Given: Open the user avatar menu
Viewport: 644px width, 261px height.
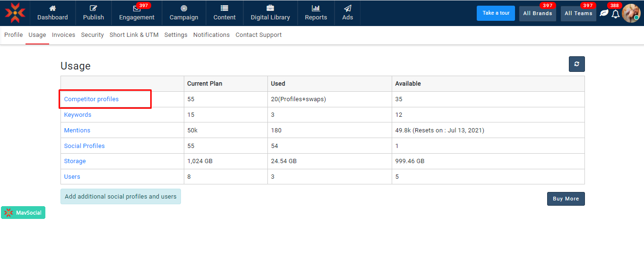Looking at the screenshot, I should (x=631, y=13).
